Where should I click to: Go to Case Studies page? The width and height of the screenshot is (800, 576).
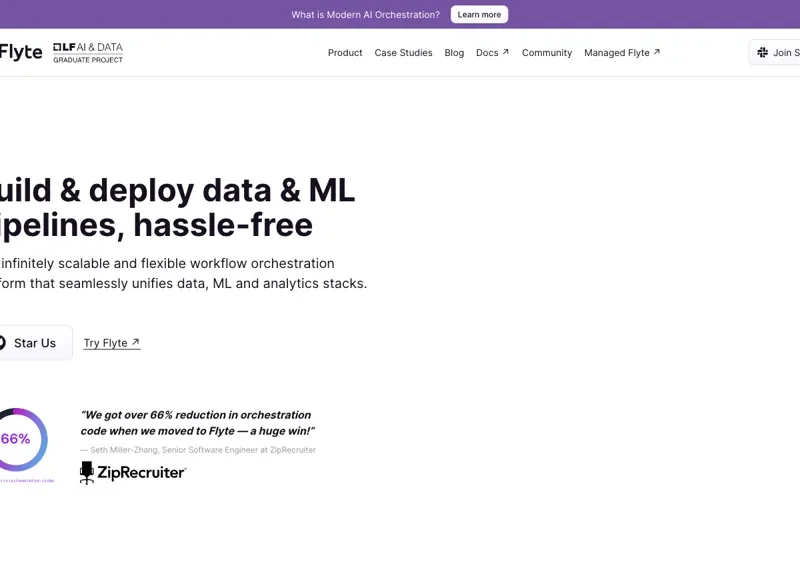(403, 53)
